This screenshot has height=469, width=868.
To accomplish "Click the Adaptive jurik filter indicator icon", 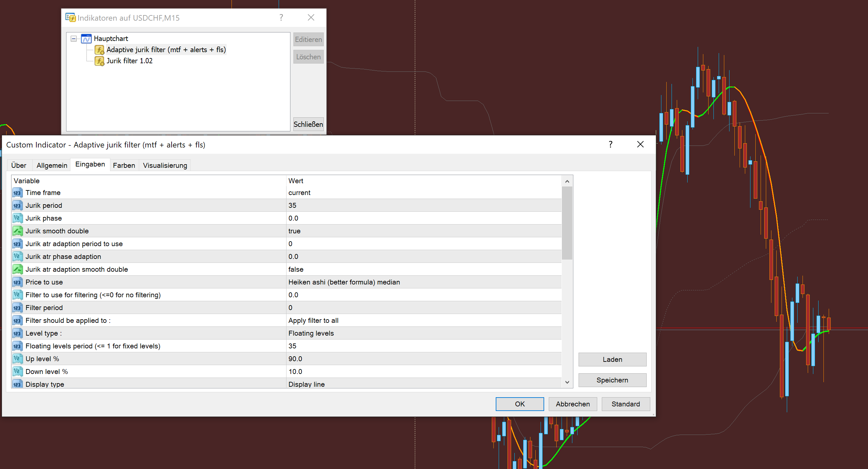I will pyautogui.click(x=99, y=50).
